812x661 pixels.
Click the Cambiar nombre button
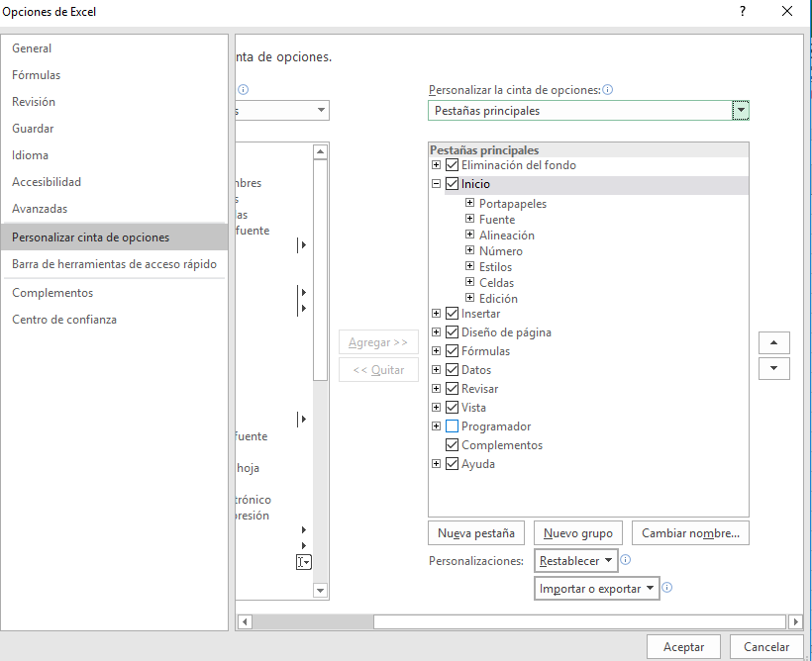690,533
